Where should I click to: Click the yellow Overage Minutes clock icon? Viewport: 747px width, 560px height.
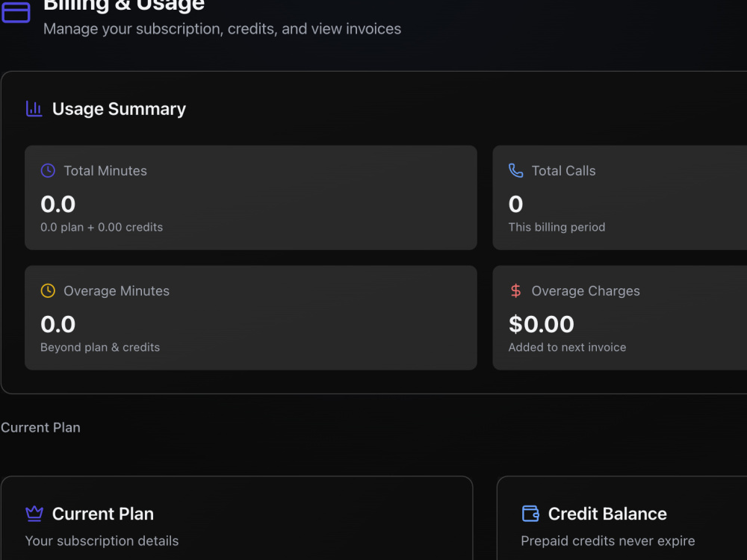pyautogui.click(x=48, y=290)
